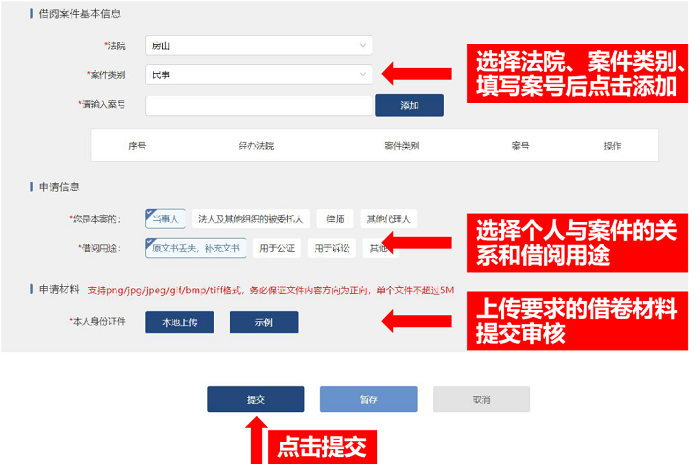
Task: Save draft using the 暂存 button
Action: tap(368, 399)
